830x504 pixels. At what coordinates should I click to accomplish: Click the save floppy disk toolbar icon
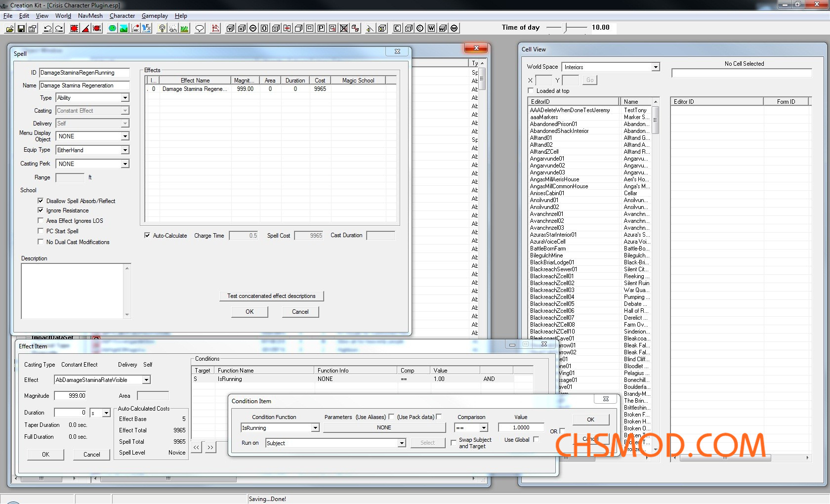click(21, 28)
